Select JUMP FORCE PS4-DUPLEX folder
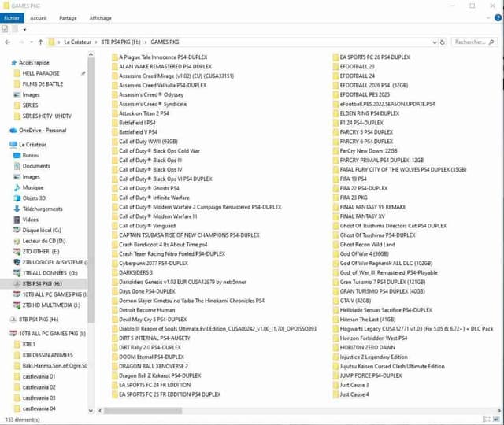This screenshot has height=425, width=504. pos(371,376)
